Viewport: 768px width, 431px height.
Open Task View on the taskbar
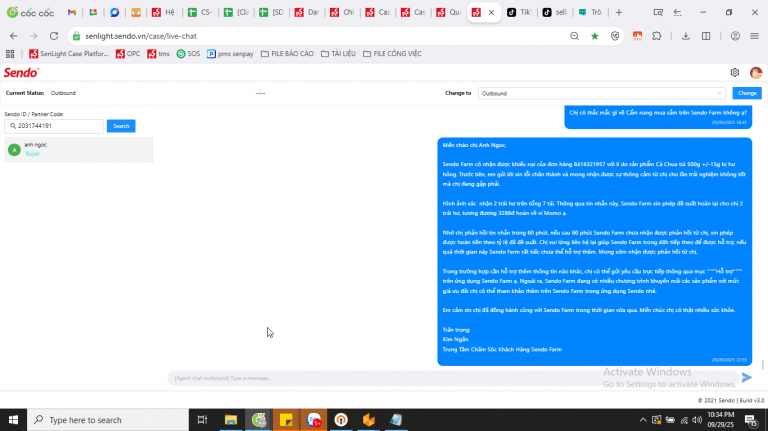pyautogui.click(x=202, y=420)
